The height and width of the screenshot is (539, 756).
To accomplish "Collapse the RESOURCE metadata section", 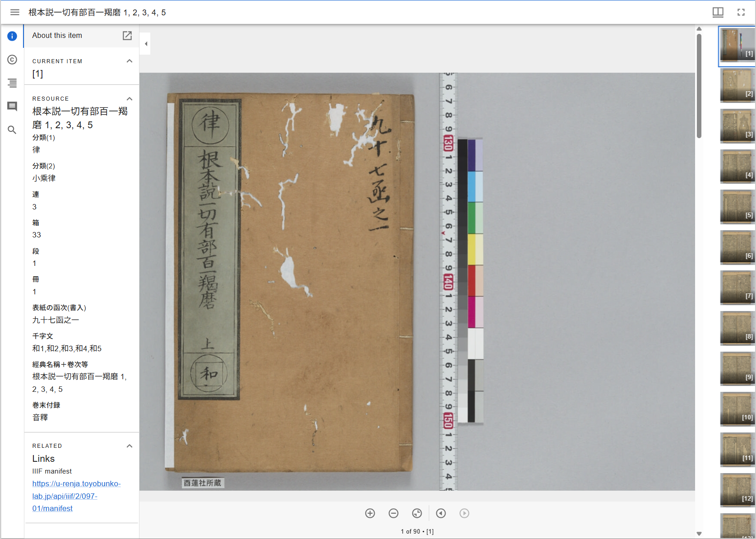I will click(130, 99).
